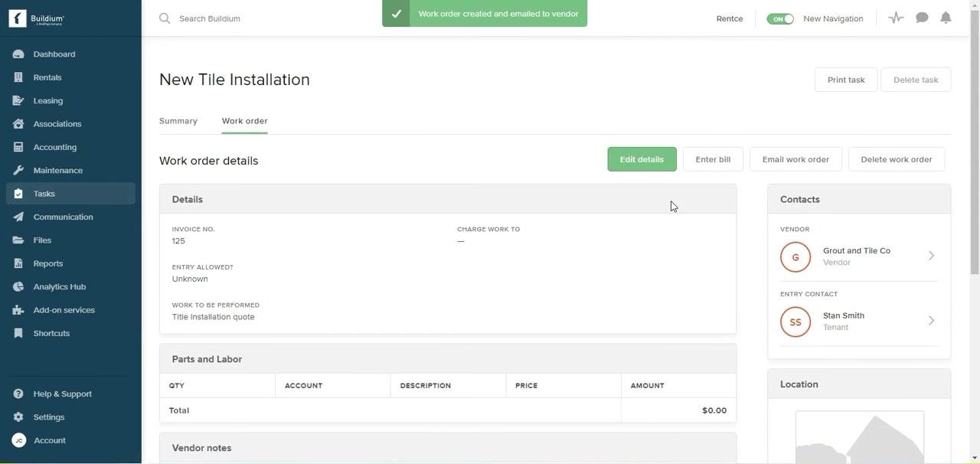Expand Stan Smith entry contact chevron
Image resolution: width=980 pixels, height=464 pixels.
pyautogui.click(x=931, y=321)
